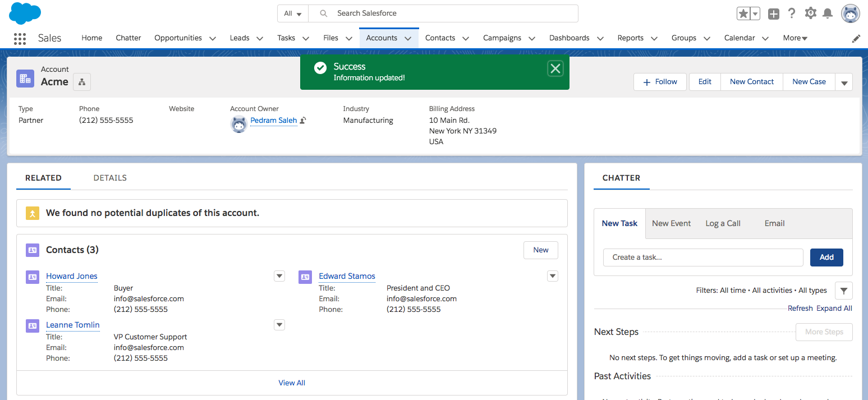Open the search scope All dropdown
Viewport: 868px width, 400px height.
pyautogui.click(x=293, y=13)
